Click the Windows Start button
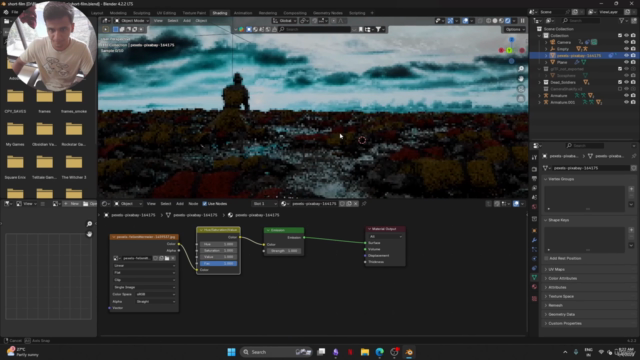640x360 pixels. 231,352
